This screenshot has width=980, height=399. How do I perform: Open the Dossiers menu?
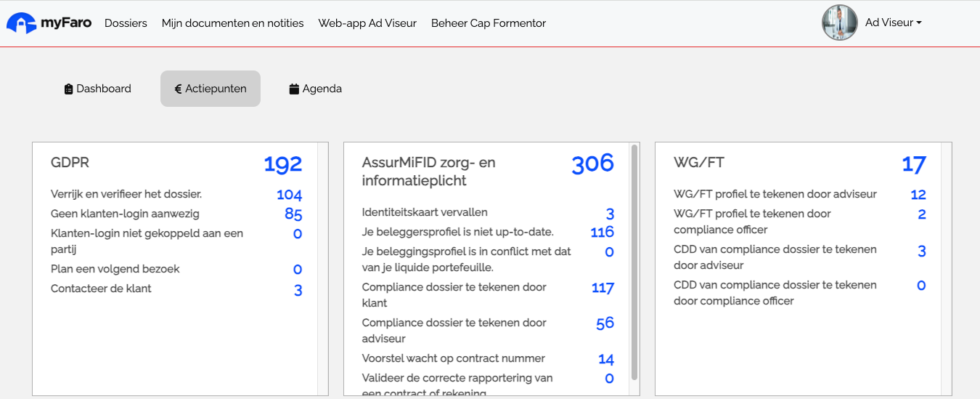(x=126, y=23)
